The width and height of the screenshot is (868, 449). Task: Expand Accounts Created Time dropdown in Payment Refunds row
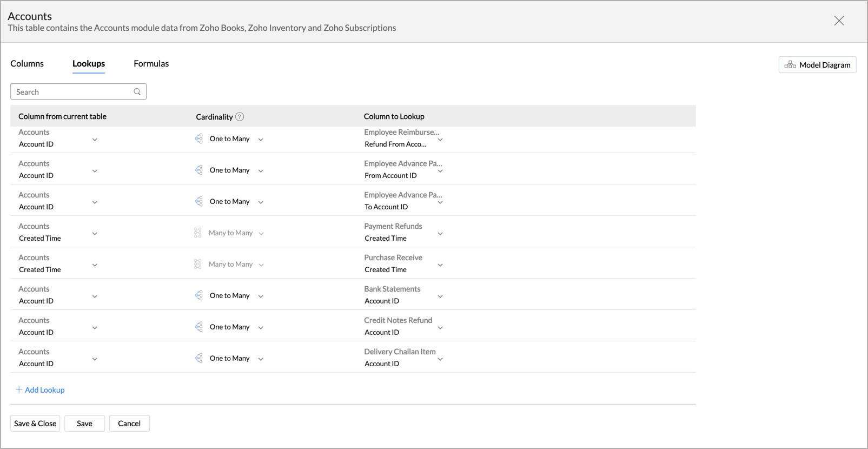[95, 234]
